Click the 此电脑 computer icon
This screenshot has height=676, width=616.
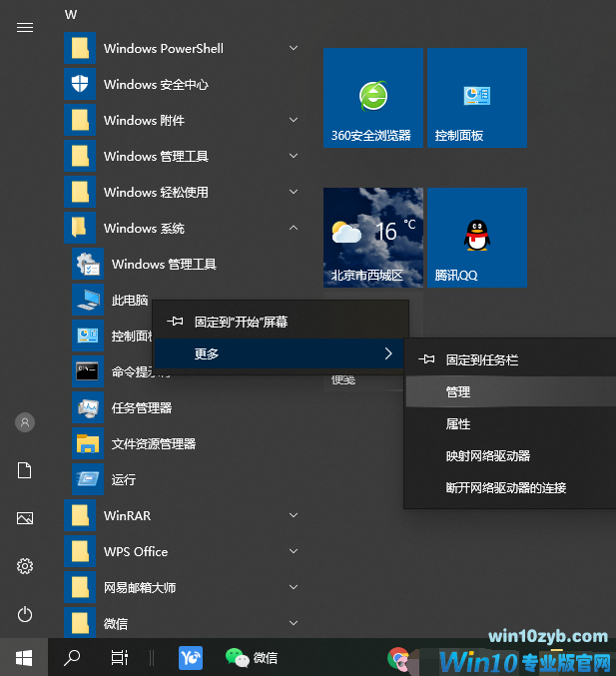[88, 300]
